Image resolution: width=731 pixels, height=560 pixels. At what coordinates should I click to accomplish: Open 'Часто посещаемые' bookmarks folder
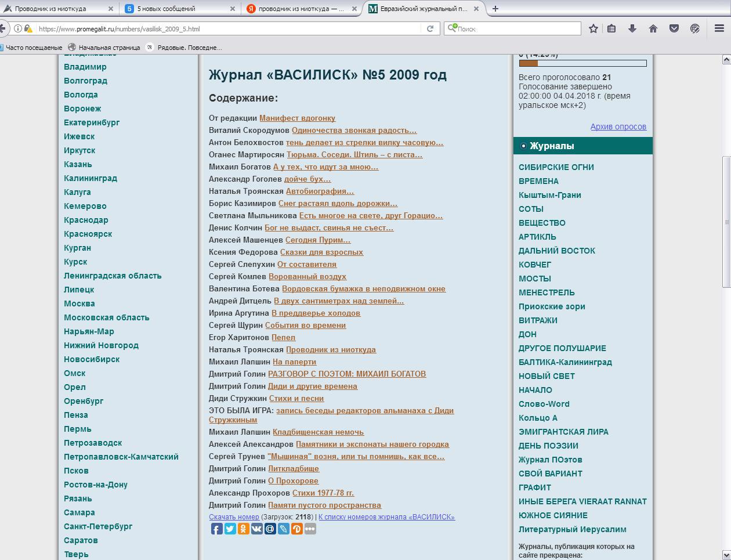[31, 48]
